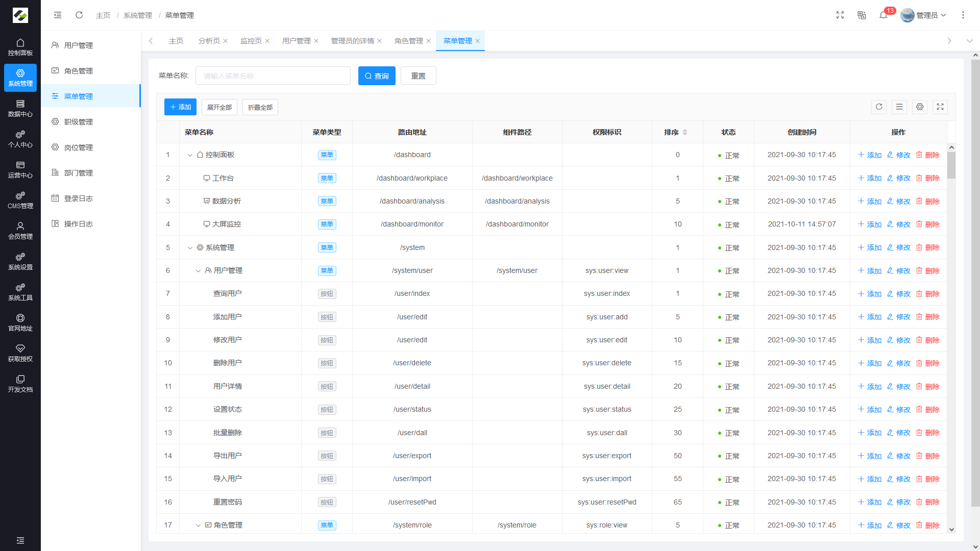Click the page refresh icon beside breadcrumb
This screenshot has width=980, height=551.
coord(79,15)
